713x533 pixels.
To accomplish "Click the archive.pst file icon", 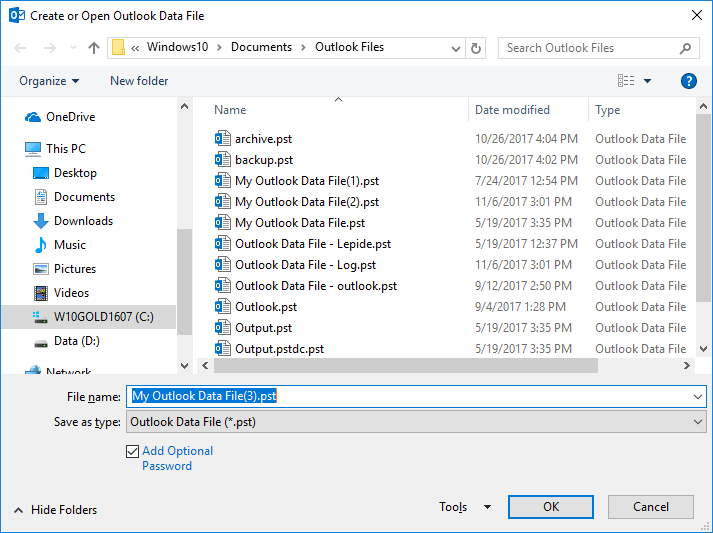I will tap(222, 139).
